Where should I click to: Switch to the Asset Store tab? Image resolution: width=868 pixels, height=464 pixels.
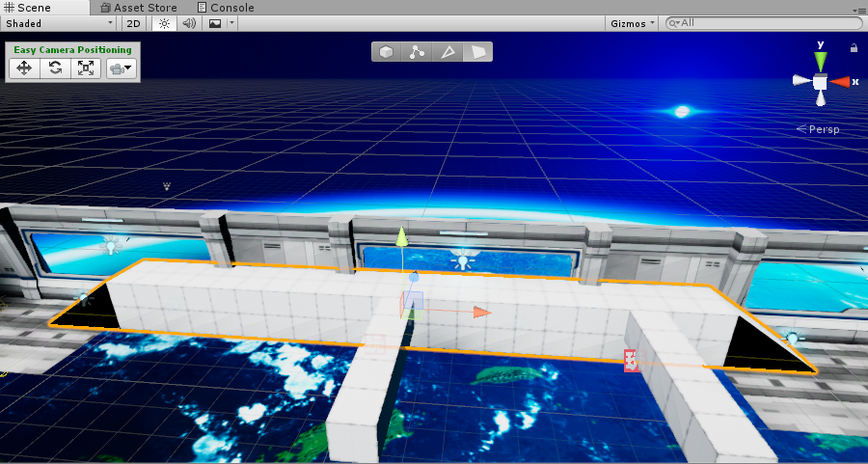pyautogui.click(x=139, y=8)
